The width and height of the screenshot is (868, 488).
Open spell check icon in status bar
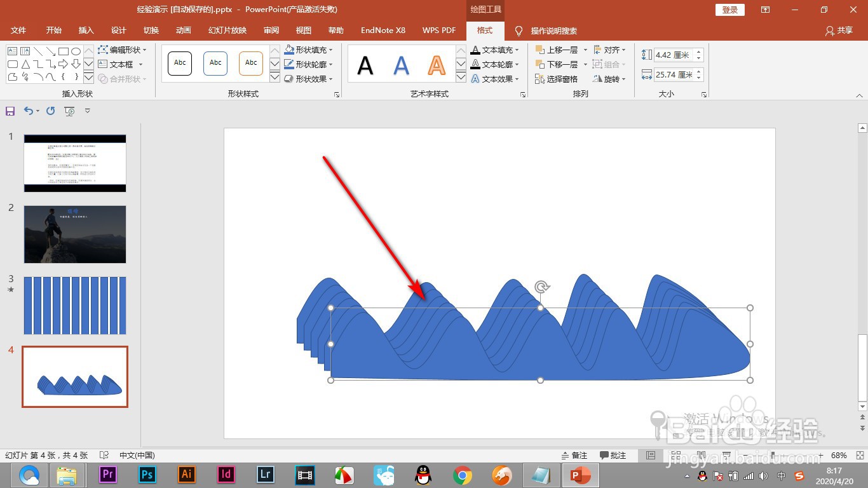tap(104, 456)
